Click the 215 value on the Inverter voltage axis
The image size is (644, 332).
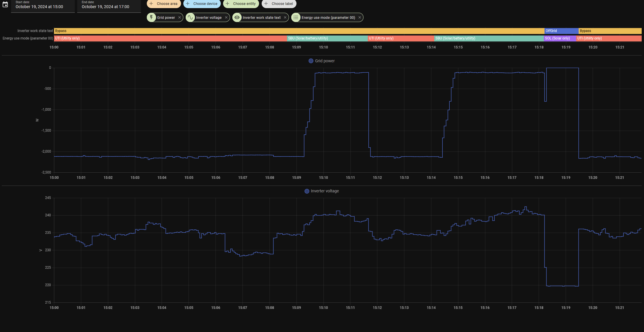48,302
